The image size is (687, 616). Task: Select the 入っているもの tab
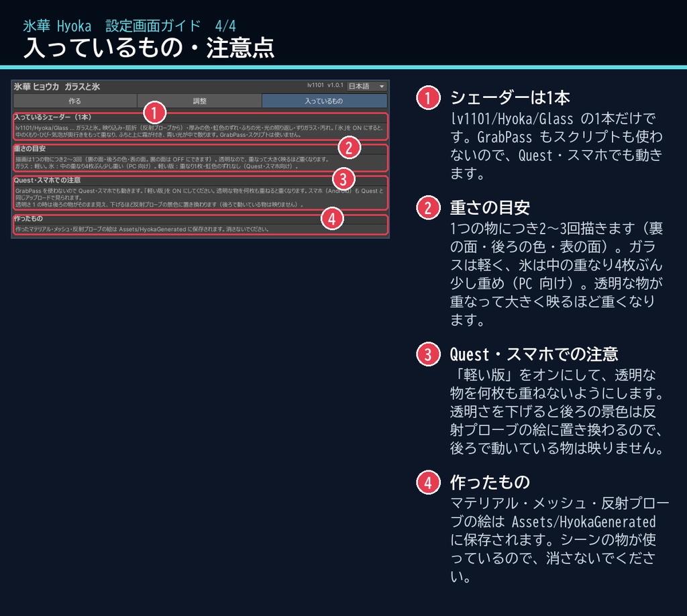pyautogui.click(x=324, y=101)
